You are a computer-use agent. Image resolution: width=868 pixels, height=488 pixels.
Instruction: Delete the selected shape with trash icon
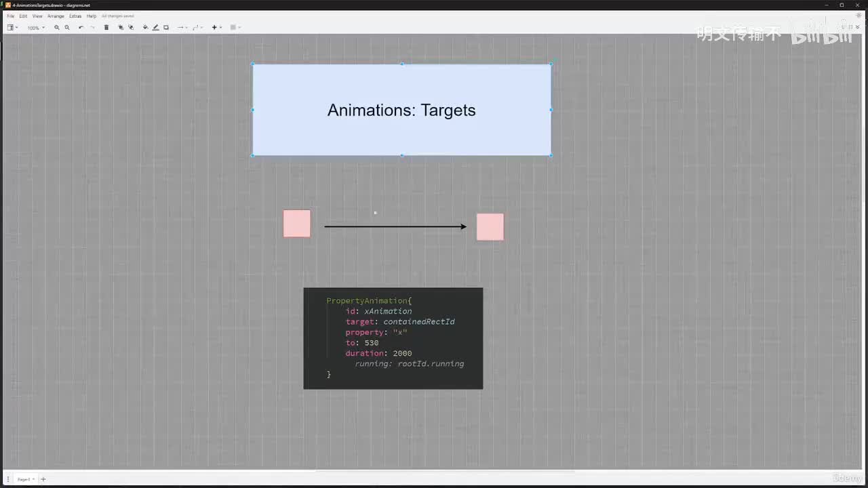point(106,27)
